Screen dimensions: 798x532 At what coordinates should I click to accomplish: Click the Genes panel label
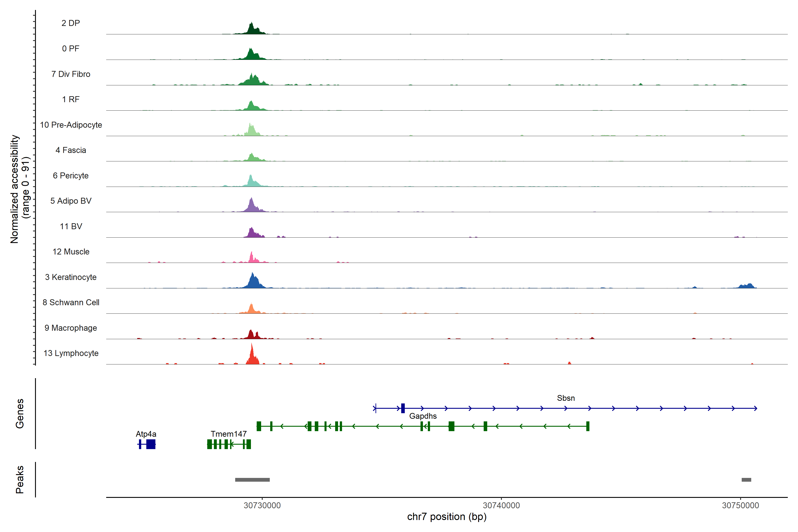pos(20,413)
